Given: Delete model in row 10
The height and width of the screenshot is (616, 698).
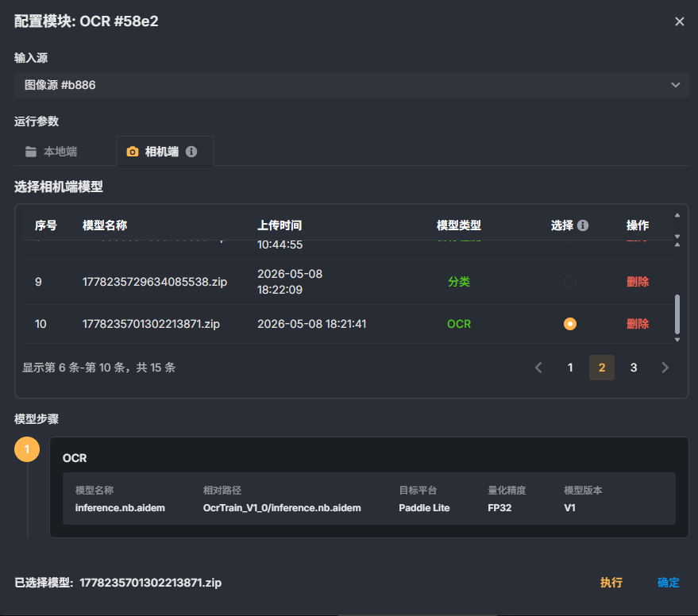Looking at the screenshot, I should [x=638, y=324].
